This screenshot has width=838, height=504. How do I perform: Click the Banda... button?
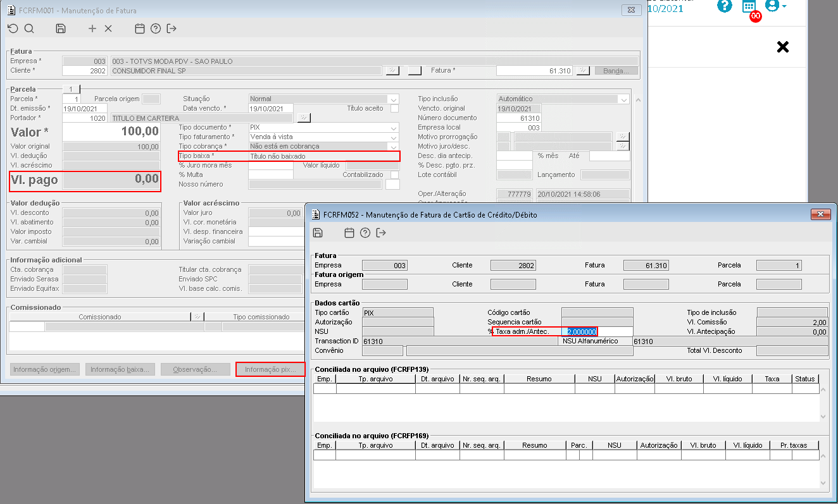616,71
